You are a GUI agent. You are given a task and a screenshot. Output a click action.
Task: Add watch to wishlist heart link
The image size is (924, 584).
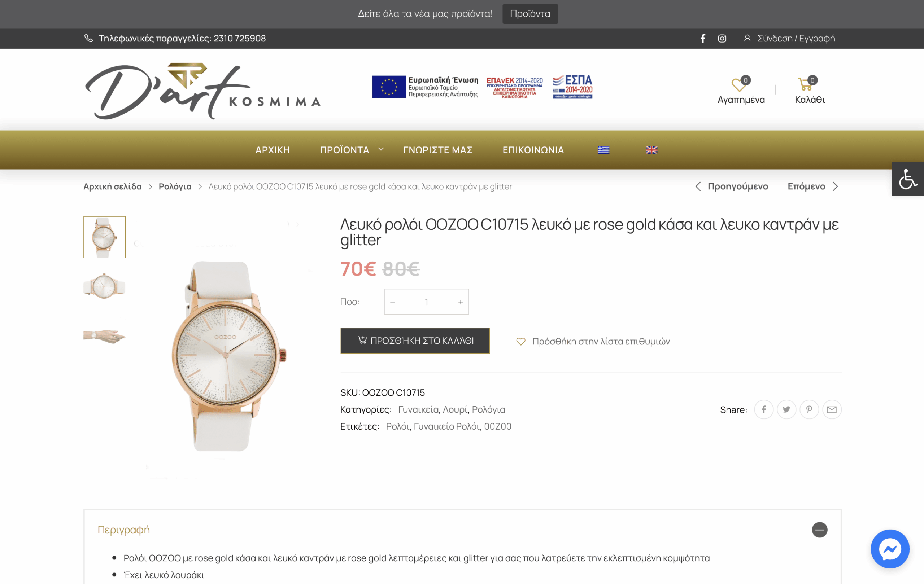(593, 341)
